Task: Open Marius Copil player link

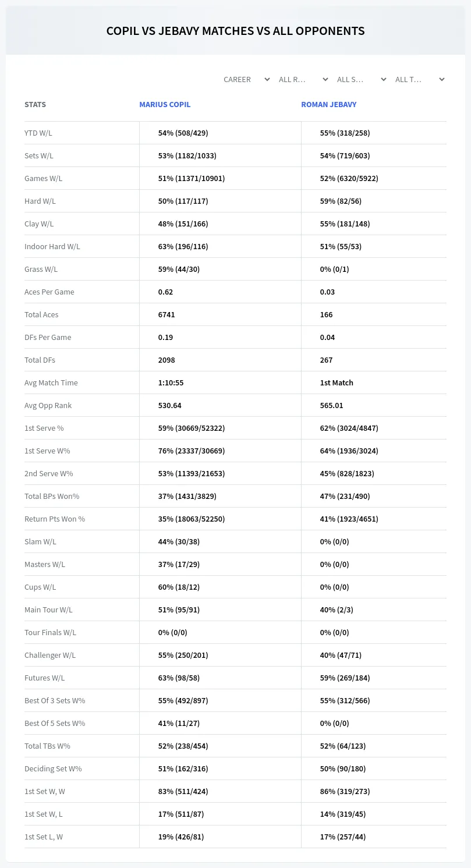Action: point(165,104)
